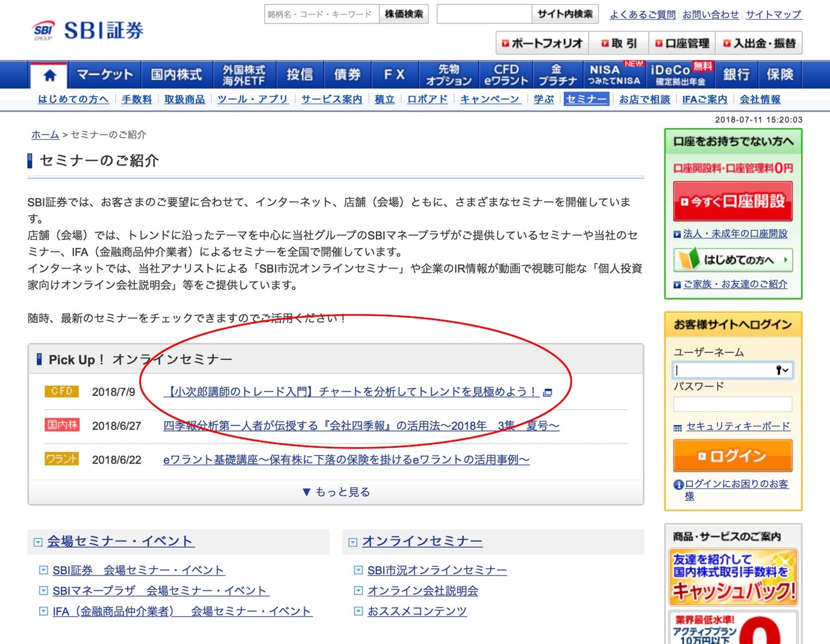Open the 会社情報 submenu link
The height and width of the screenshot is (644, 830).
(x=760, y=99)
